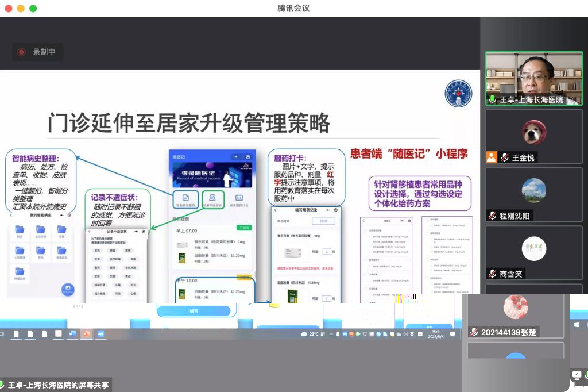Click 23°C weather widget on shared taskbar
The width and height of the screenshot is (588, 392).
click(313, 334)
